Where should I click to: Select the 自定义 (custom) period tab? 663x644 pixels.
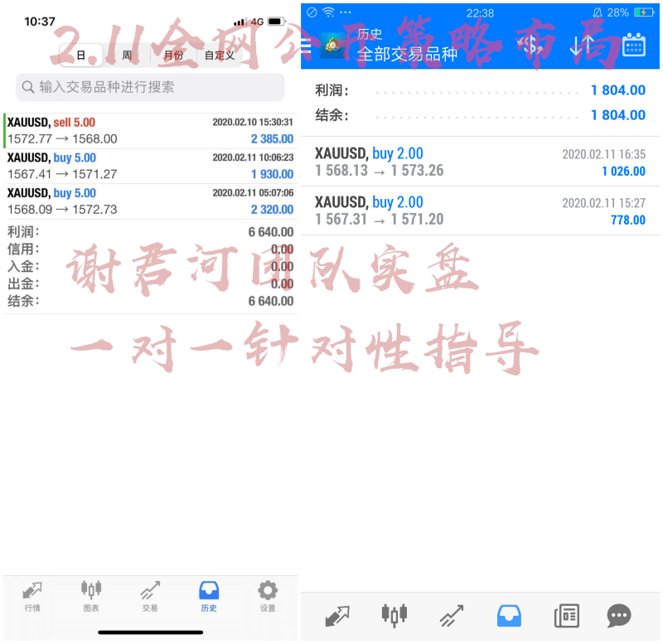pos(220,55)
